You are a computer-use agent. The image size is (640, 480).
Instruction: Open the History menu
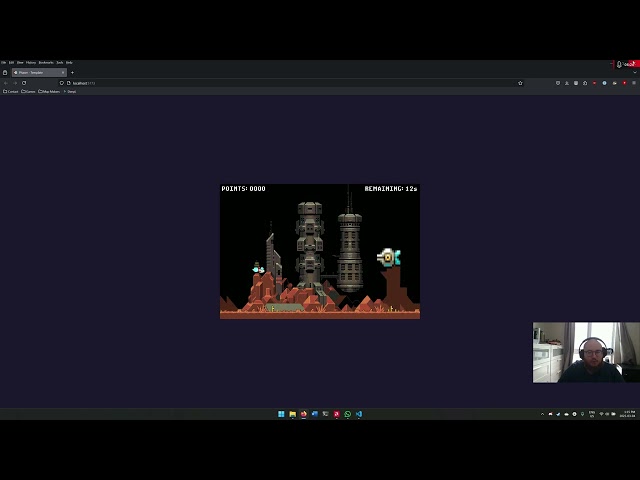click(31, 62)
